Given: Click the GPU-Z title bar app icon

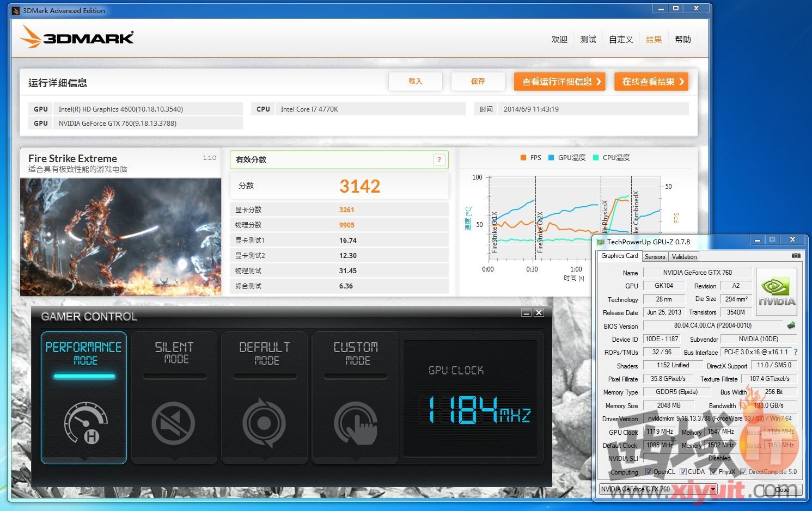Looking at the screenshot, I should tap(601, 242).
